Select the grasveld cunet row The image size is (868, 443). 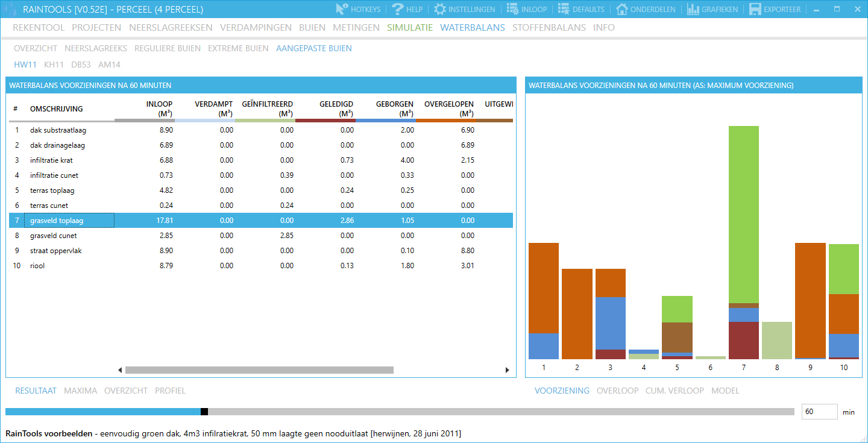click(260, 236)
